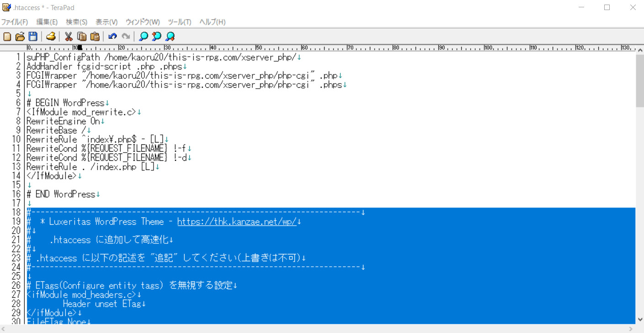Click the RewriteCond line ending in !-f
The height and width of the screenshot is (333, 644).
[106, 148]
